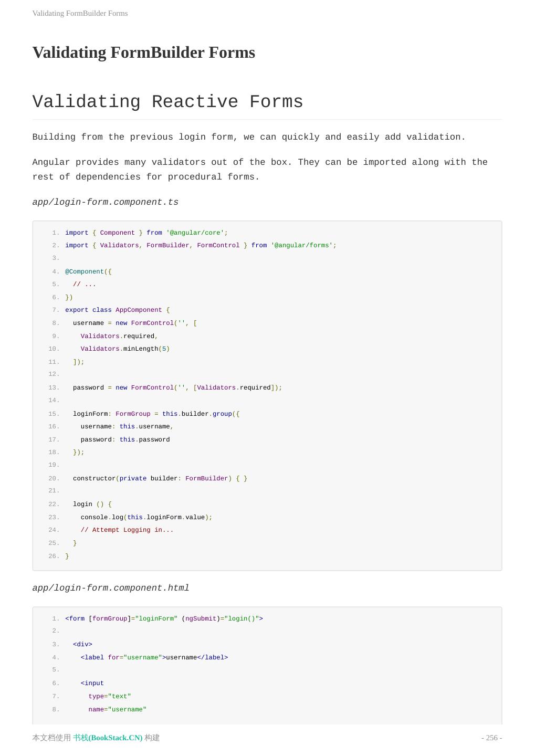The width and height of the screenshot is (535, 756).
Task: Click the "// Attempt Logging in..." comment
Action: [127, 530]
